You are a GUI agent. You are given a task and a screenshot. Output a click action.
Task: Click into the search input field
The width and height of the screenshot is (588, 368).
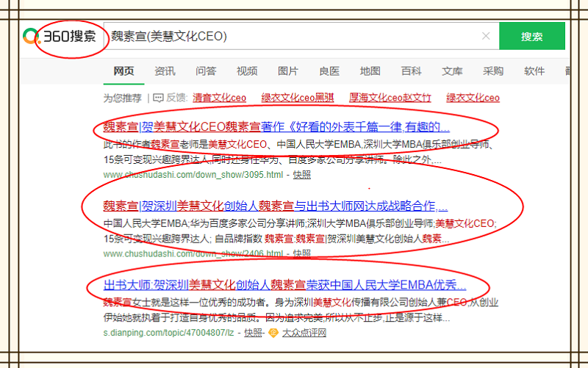[x=294, y=36]
